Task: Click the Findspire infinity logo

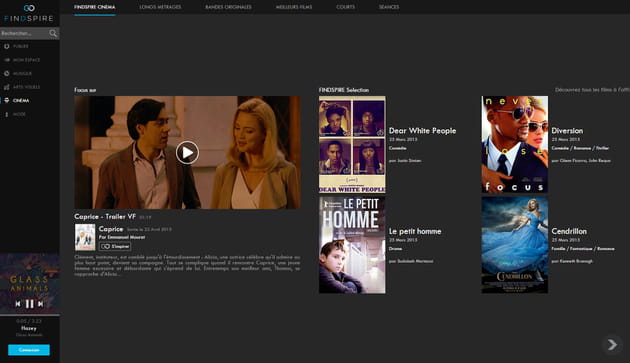Action: coord(29,8)
